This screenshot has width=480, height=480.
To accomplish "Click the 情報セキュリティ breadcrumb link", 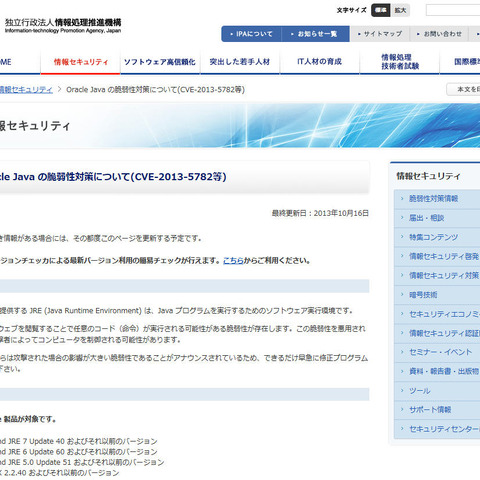I will [26, 90].
